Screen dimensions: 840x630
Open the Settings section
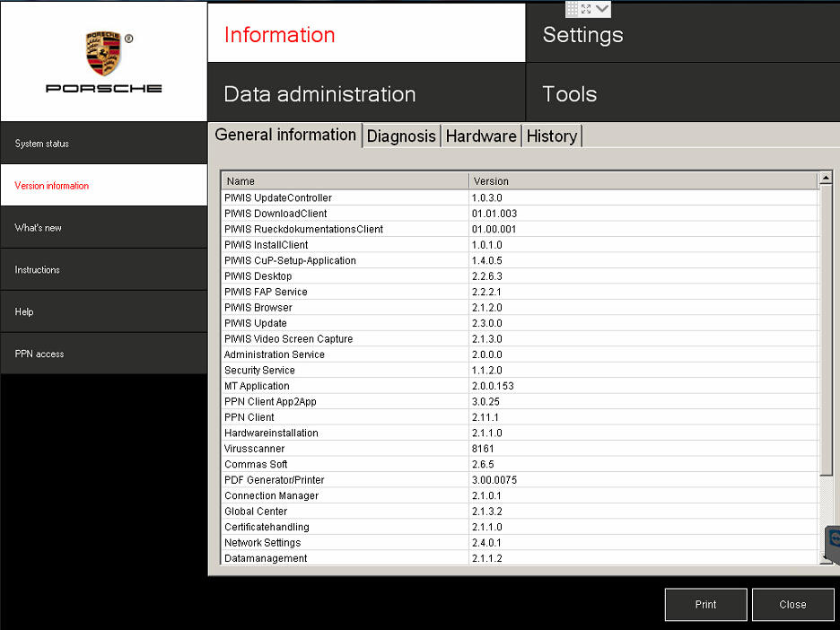click(x=682, y=35)
